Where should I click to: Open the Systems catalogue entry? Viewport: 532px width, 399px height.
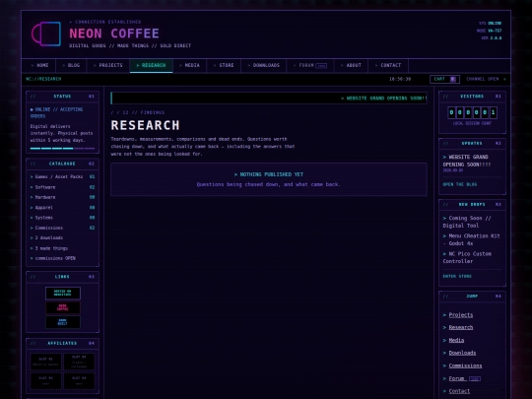pyautogui.click(x=62, y=218)
